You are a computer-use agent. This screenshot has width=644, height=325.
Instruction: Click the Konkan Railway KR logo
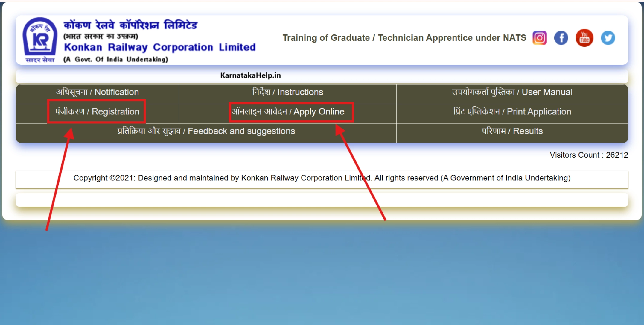click(x=40, y=39)
